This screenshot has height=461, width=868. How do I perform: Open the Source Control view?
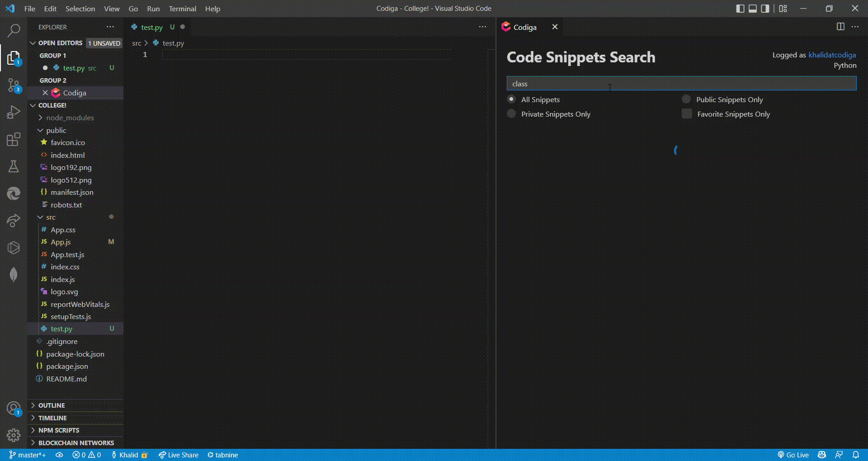[14, 85]
